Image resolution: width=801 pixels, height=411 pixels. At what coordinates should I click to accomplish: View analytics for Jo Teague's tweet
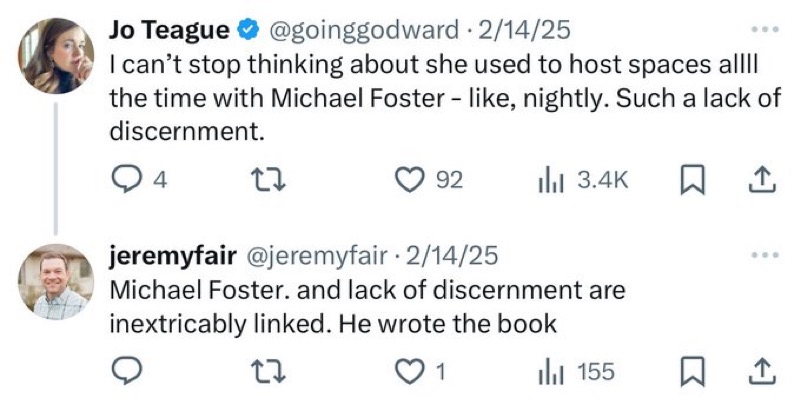pos(549,181)
